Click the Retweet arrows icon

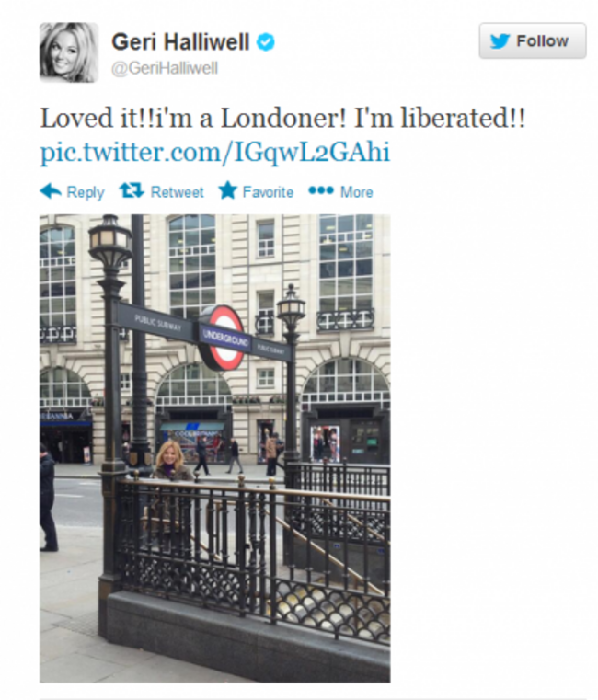(x=132, y=190)
